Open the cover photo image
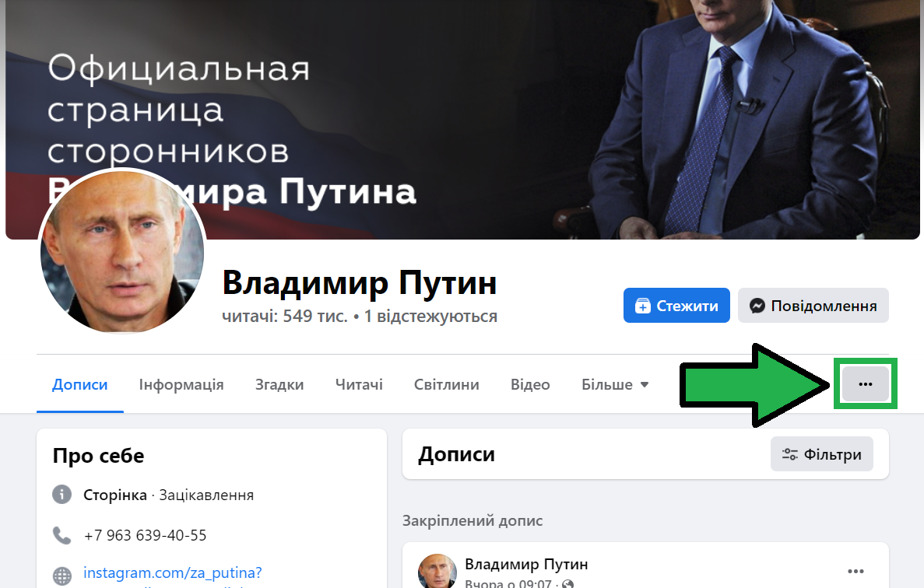Screen dimensions: 924x588 point(462,119)
